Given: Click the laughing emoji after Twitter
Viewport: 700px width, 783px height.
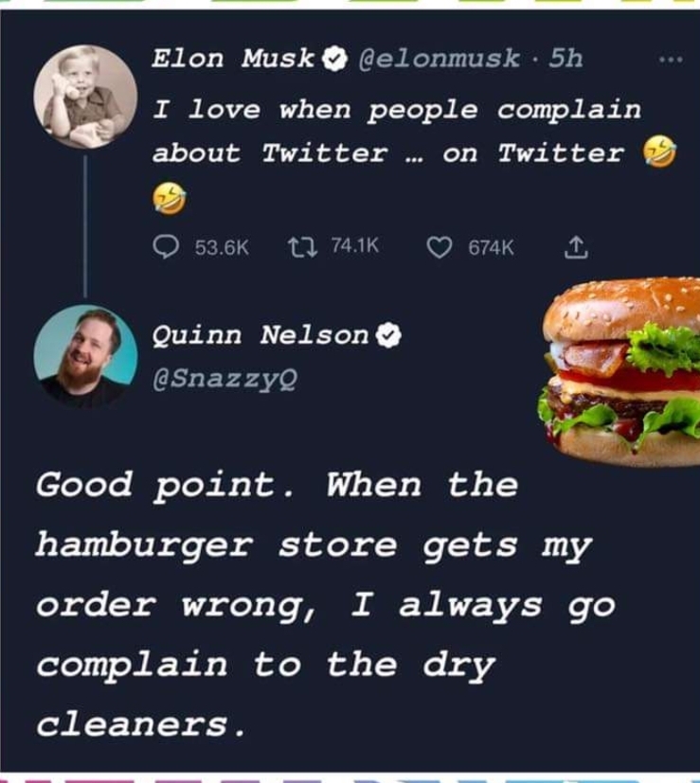Looking at the screenshot, I should [x=659, y=151].
